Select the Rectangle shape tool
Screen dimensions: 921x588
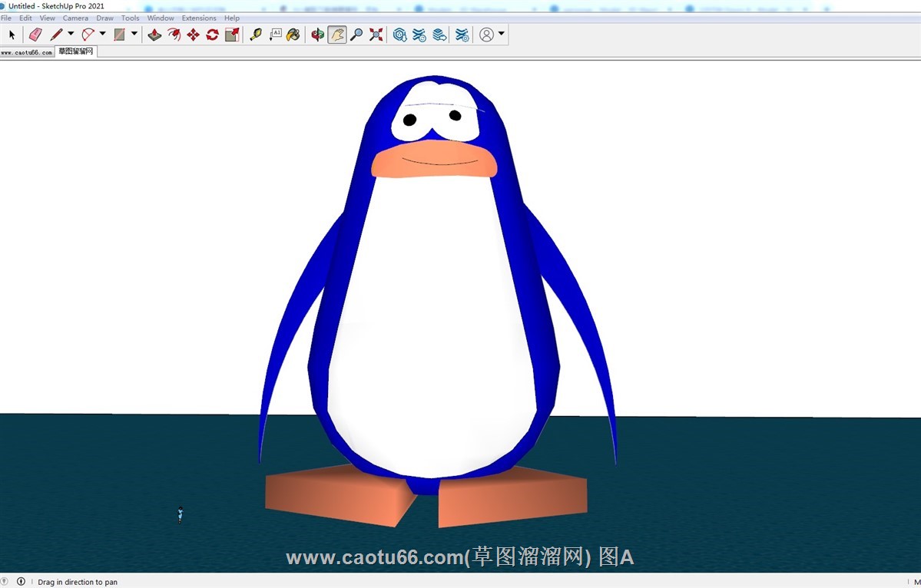click(x=119, y=35)
